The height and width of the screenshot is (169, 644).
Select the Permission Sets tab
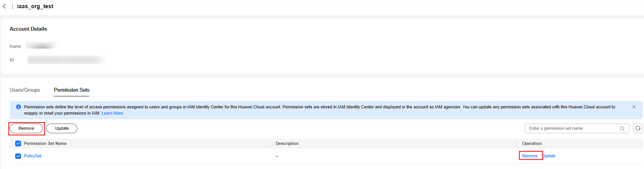(72, 90)
